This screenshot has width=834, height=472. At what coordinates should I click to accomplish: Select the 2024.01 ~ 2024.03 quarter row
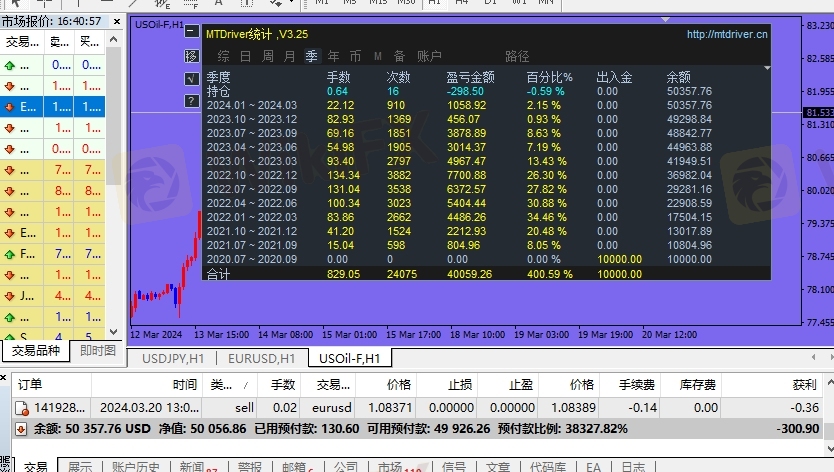(486, 105)
